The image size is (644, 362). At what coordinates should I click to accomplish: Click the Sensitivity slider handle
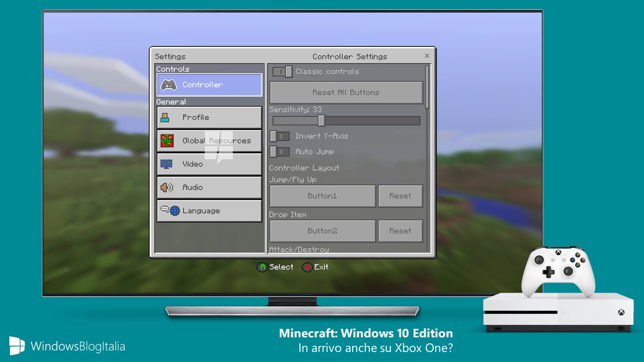pyautogui.click(x=321, y=121)
